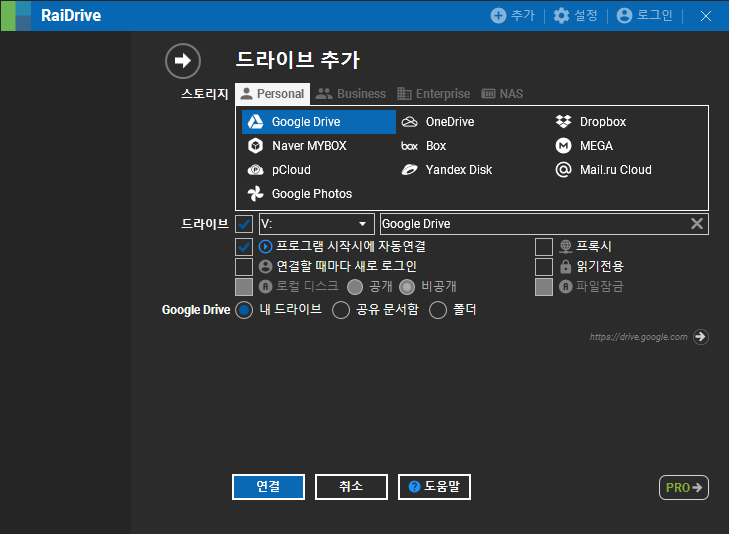Click the 연결 connect button

(x=268, y=487)
